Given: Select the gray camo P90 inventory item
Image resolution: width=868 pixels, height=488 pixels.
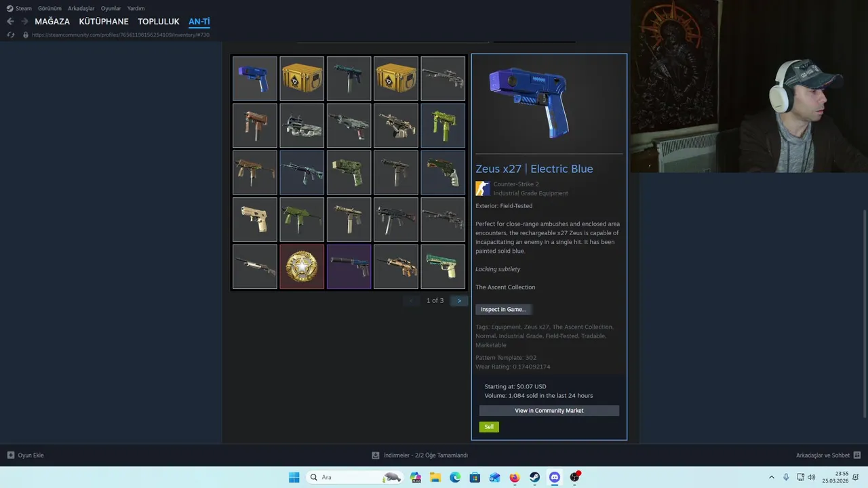Looking at the screenshot, I should click(x=302, y=125).
